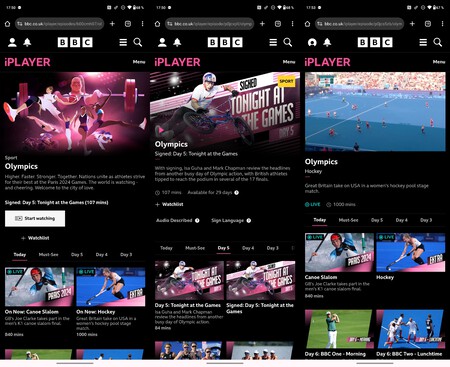Viewport: 450px width, 367px height.
Task: Add Olympics to Watchlist in left phone
Action: tap(35, 238)
